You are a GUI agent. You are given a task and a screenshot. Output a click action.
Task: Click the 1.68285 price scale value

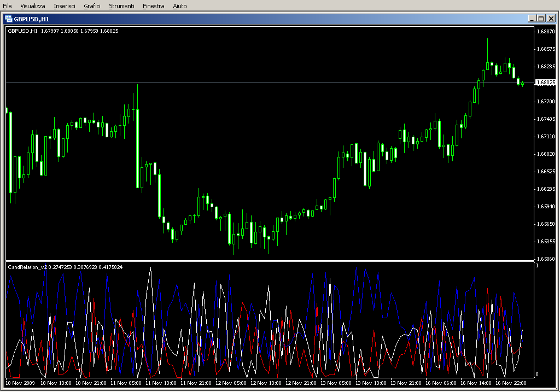tap(546, 66)
